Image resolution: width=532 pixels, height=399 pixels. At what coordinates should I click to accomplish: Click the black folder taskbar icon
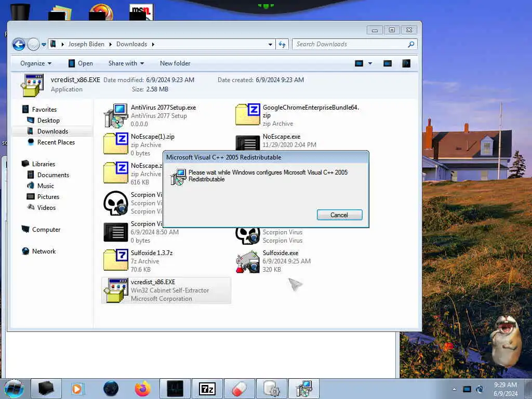click(46, 389)
